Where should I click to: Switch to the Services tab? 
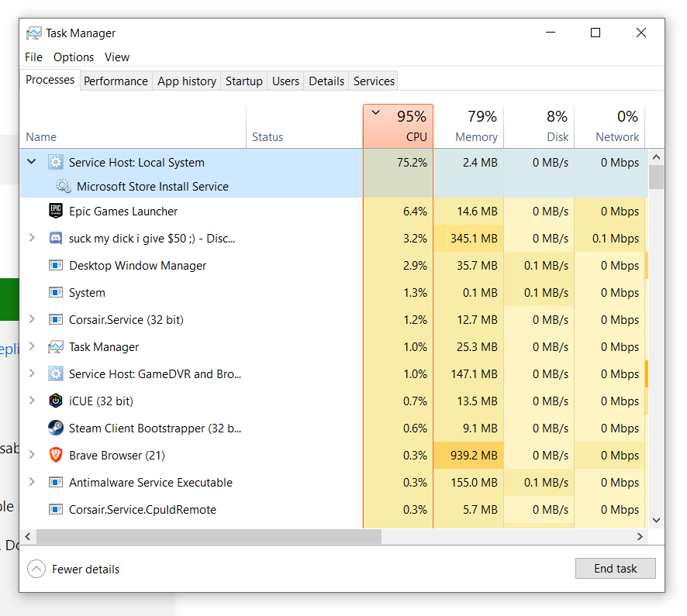(375, 81)
